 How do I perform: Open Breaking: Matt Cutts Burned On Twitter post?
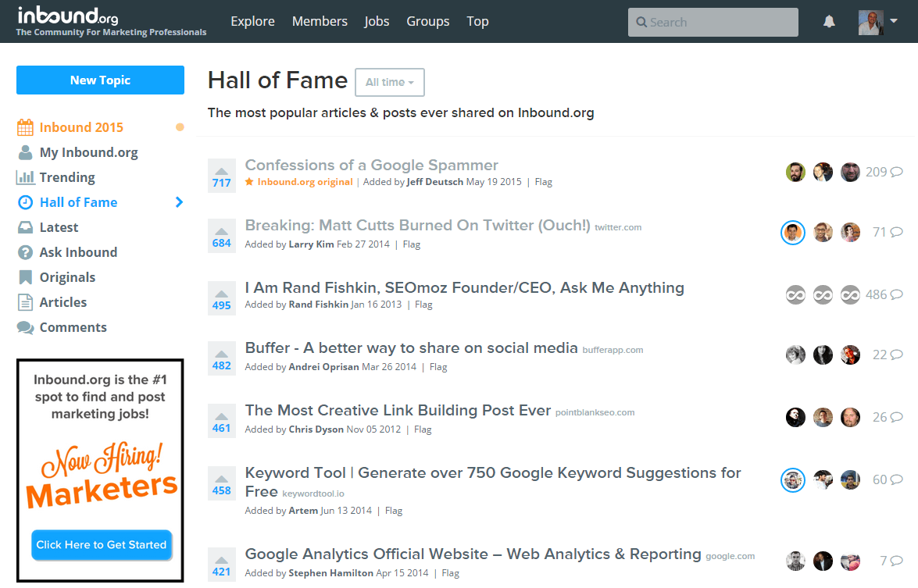click(x=417, y=225)
